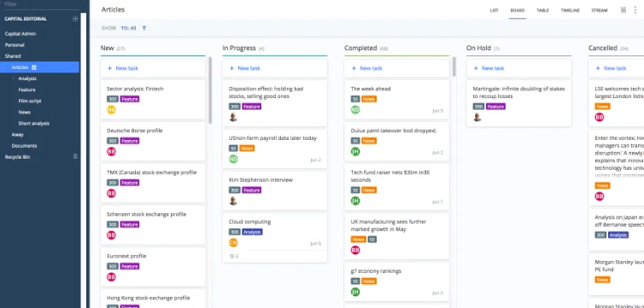Click the JH avatar on Tech fund raiser card
The height and width of the screenshot is (308, 644).
click(x=355, y=201)
